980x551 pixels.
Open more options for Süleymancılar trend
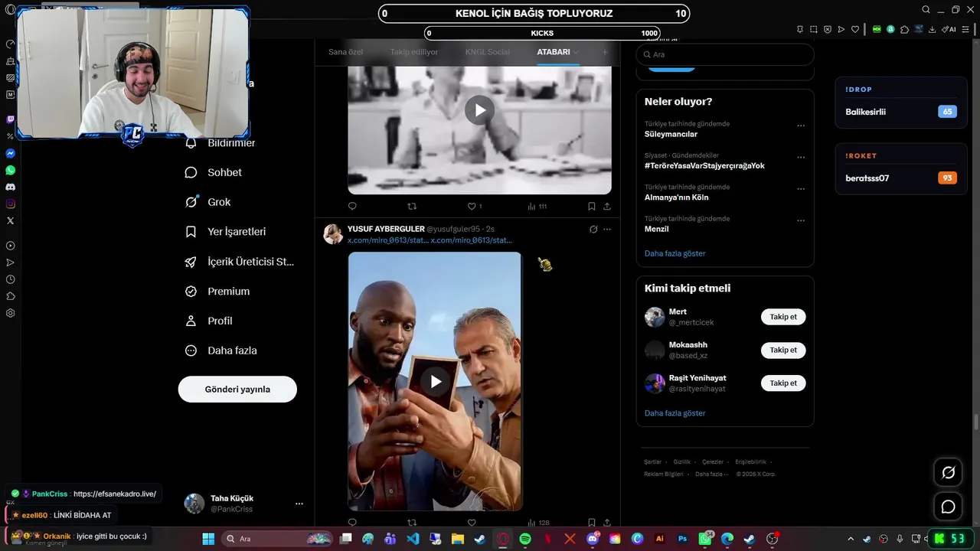[801, 126]
